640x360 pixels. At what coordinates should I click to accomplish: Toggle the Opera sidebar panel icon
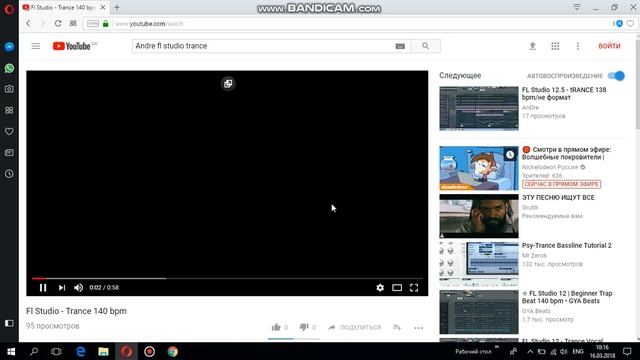point(9,323)
